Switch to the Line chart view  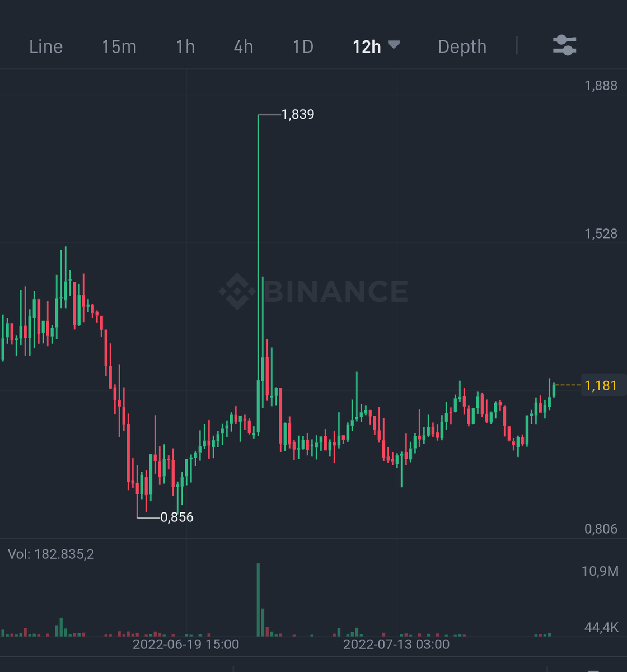coord(46,46)
